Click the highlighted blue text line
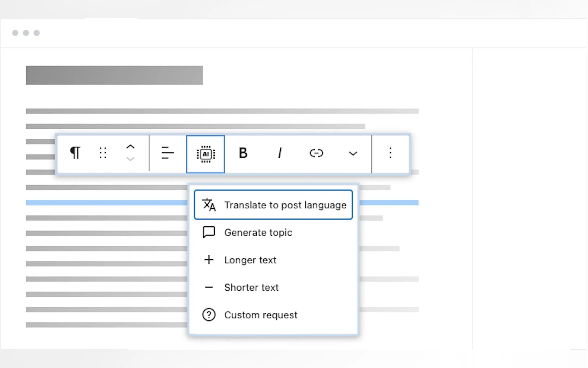Viewport: 588px width, 368px height. coord(105,203)
